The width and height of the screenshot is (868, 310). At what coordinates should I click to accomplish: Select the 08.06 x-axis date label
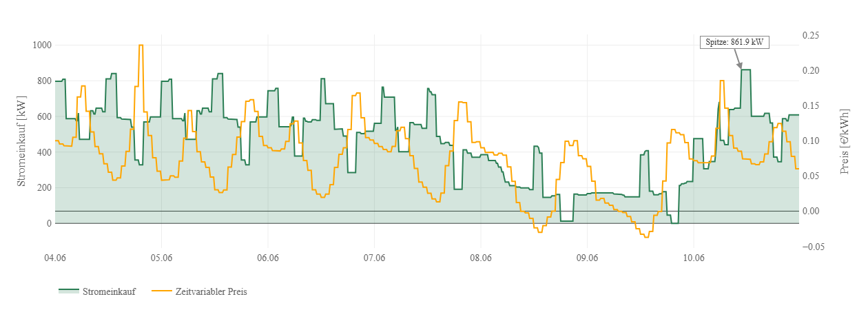pyautogui.click(x=480, y=258)
